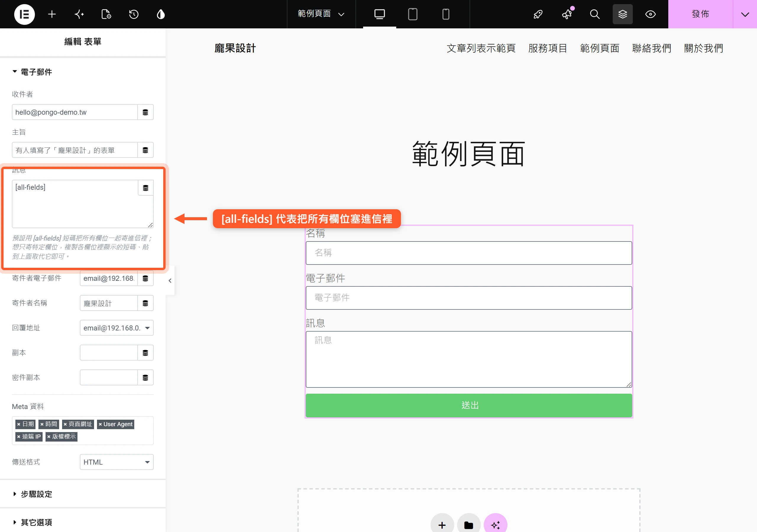The width and height of the screenshot is (757, 532).
Task: Click dynamic tags icon for 收件者 field
Action: (x=145, y=112)
